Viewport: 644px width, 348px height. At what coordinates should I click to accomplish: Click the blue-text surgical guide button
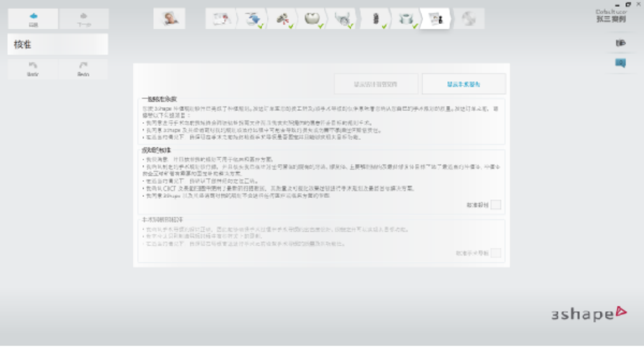point(463,84)
